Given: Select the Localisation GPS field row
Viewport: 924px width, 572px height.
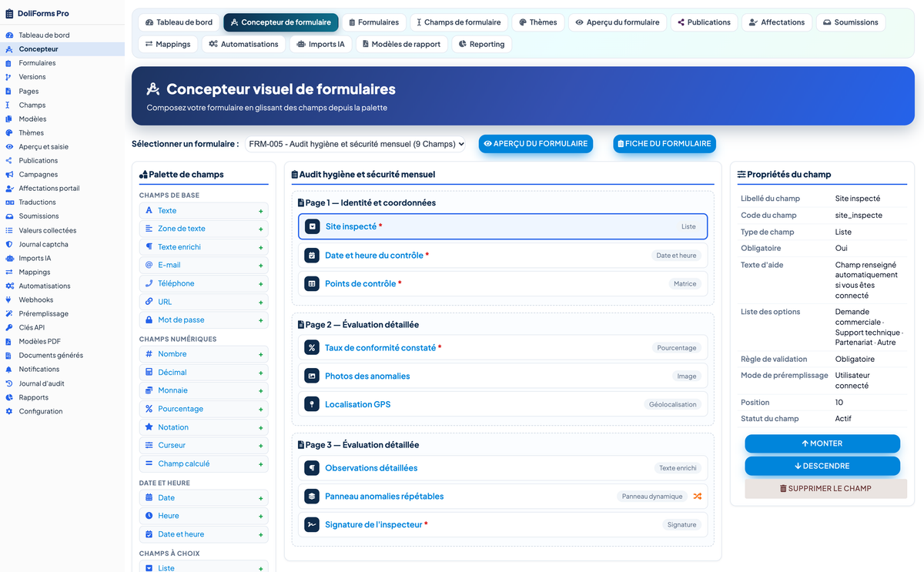Looking at the screenshot, I should 503,404.
